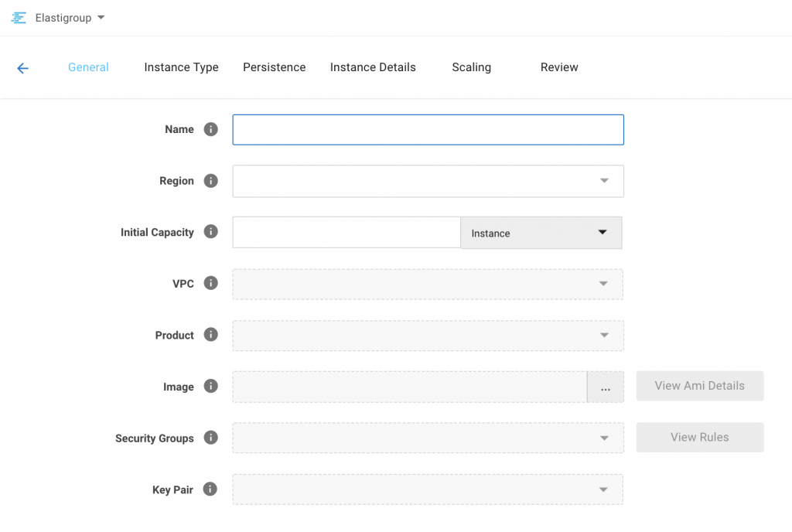This screenshot has width=792, height=532.
Task: Open security group View Rules
Action: (699, 437)
